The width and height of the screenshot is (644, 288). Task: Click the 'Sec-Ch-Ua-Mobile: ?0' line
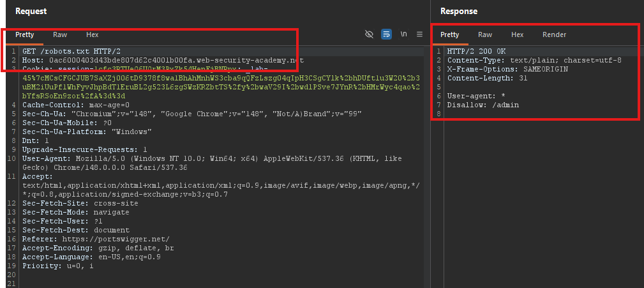[67, 123]
